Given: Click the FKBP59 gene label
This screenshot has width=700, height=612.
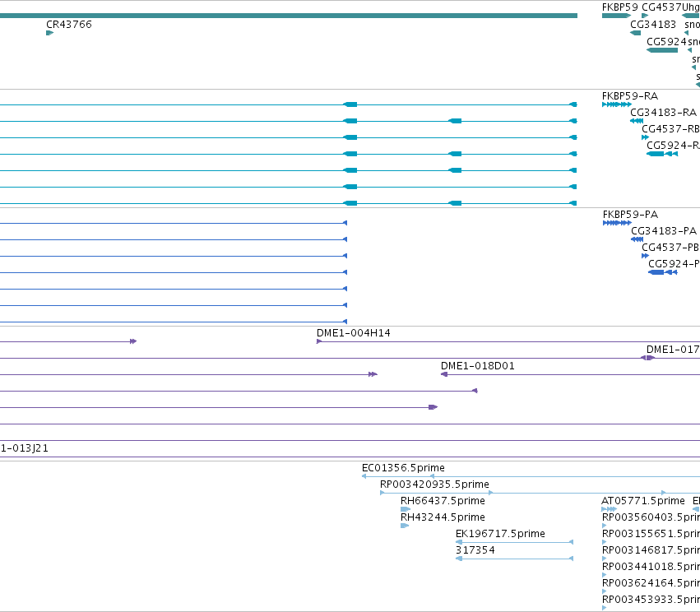Looking at the screenshot, I should (x=619, y=7).
